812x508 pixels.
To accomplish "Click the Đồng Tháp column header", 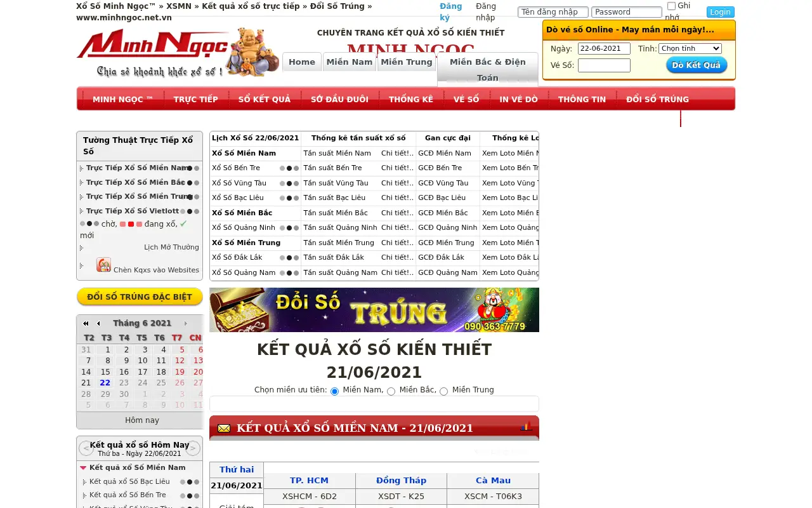I will point(401,481).
